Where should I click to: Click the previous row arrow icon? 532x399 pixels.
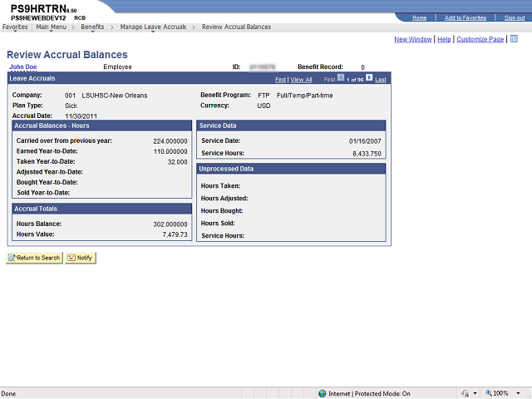(341, 77)
